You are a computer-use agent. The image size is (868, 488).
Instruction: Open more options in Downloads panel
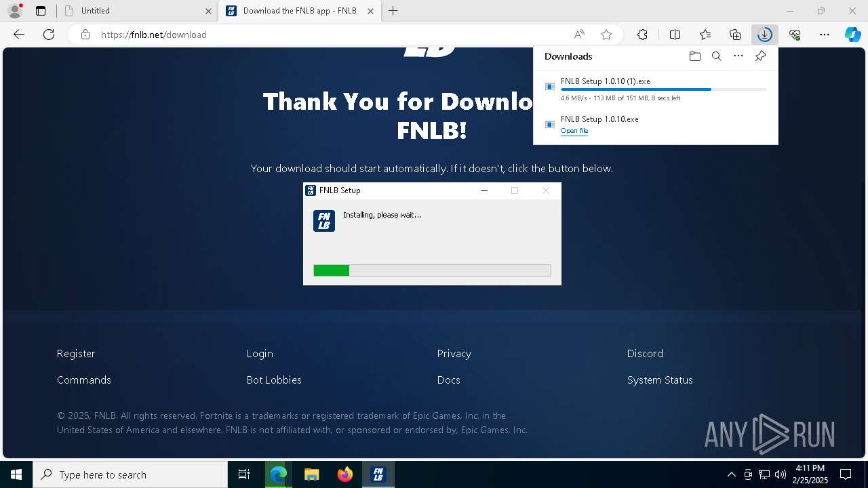(x=738, y=56)
